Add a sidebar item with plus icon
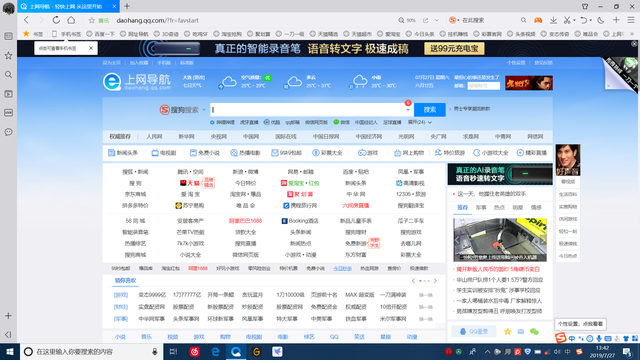Image resolution: width=640 pixels, height=360 pixels. pyautogui.click(x=8, y=316)
